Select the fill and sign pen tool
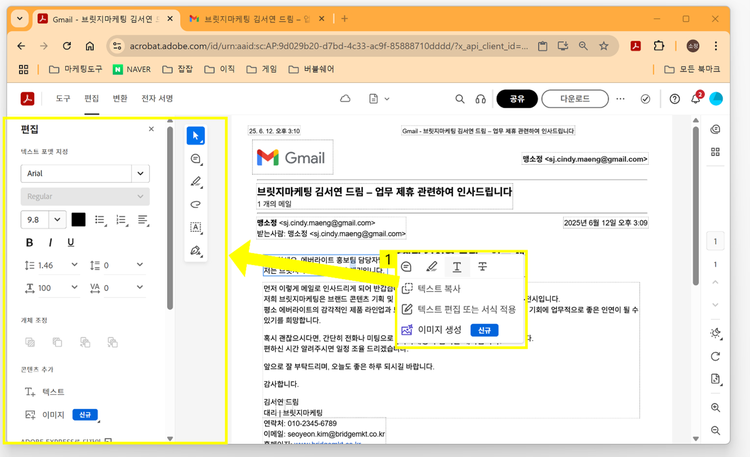Screen dimensions: 750x457 tap(196, 250)
